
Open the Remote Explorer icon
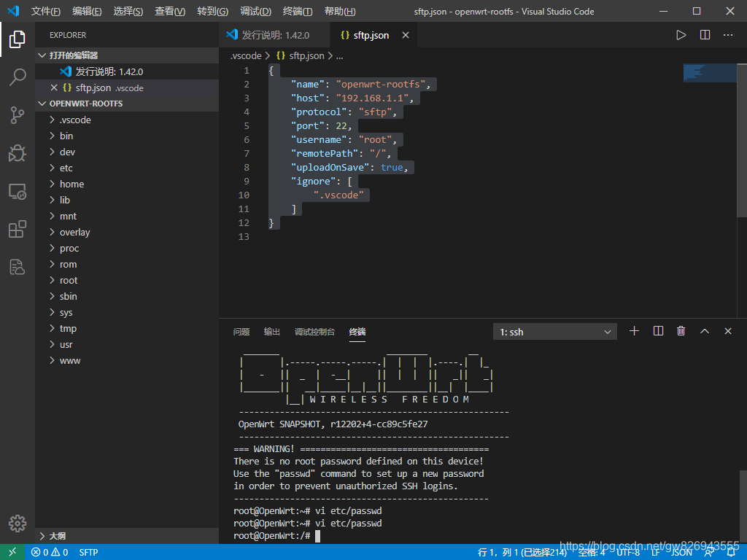pyautogui.click(x=18, y=191)
